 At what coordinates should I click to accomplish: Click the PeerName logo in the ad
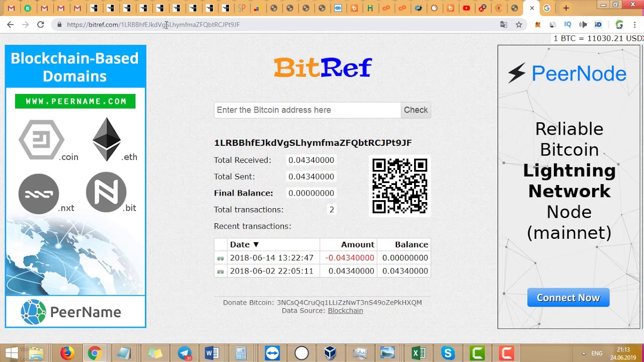point(71,312)
